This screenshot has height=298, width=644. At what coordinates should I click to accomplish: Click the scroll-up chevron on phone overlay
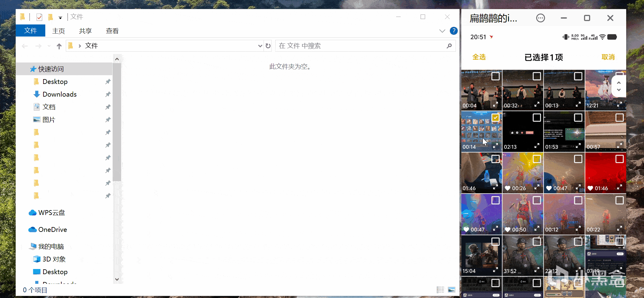[x=619, y=82]
